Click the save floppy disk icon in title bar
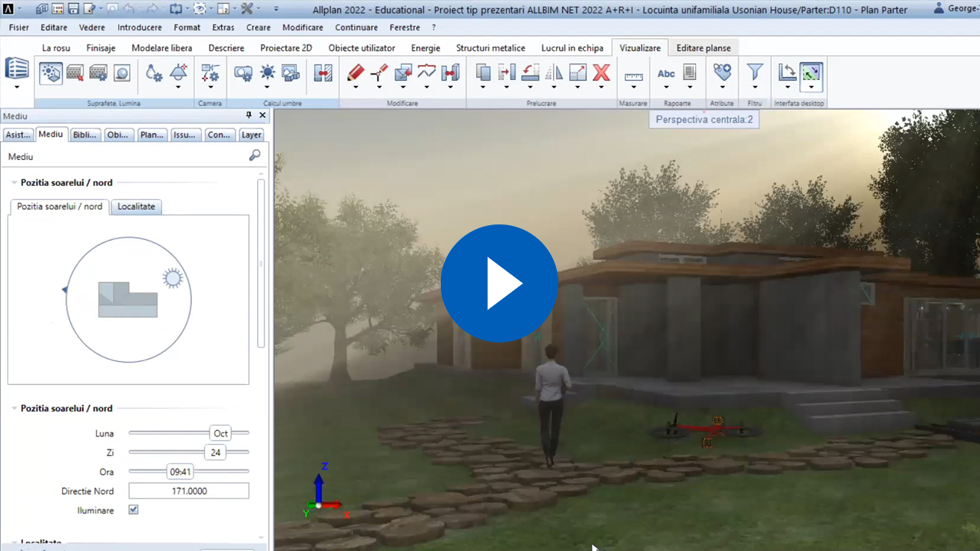 pos(74,9)
